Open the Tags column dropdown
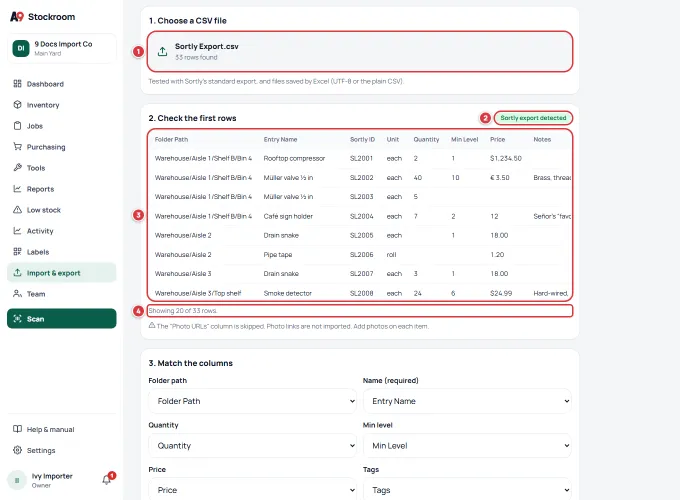 click(x=467, y=490)
